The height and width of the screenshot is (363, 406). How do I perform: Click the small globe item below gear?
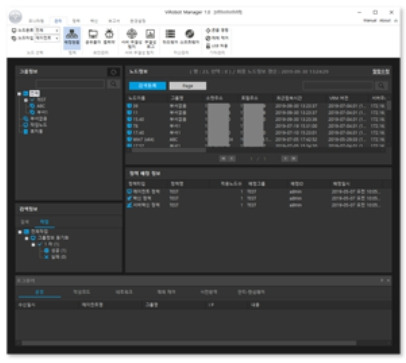coord(217,38)
